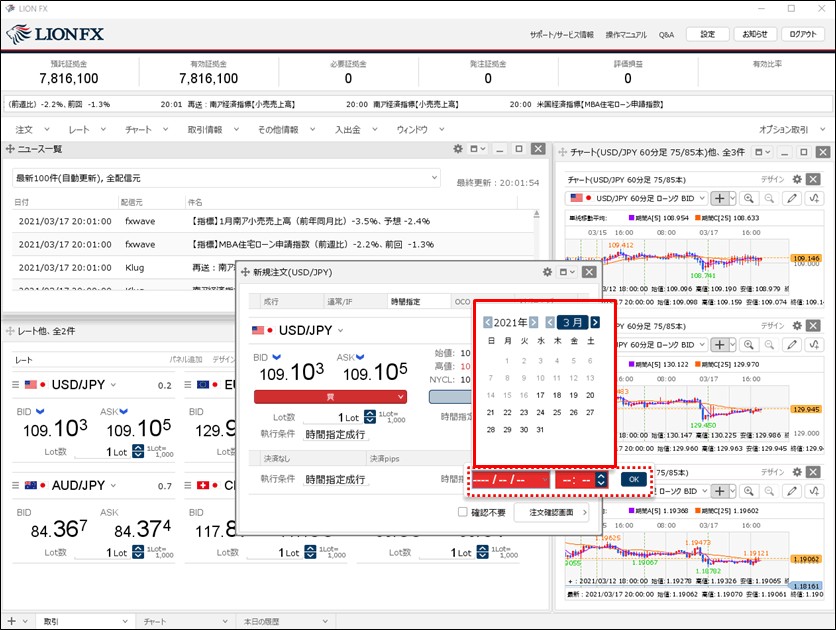The width and height of the screenshot is (836, 630).
Task: Click move handle of new order dialog
Action: pyautogui.click(x=245, y=272)
